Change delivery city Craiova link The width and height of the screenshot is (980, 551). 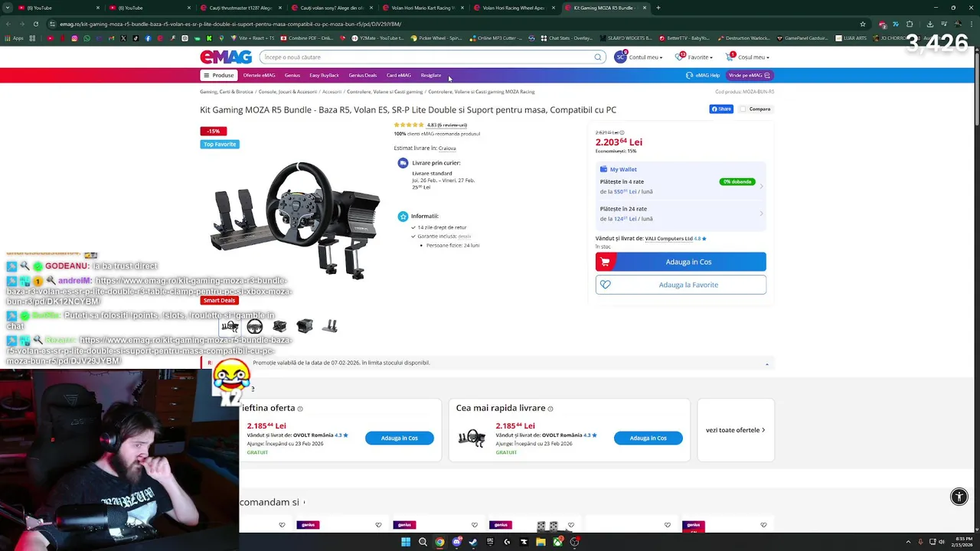447,148
